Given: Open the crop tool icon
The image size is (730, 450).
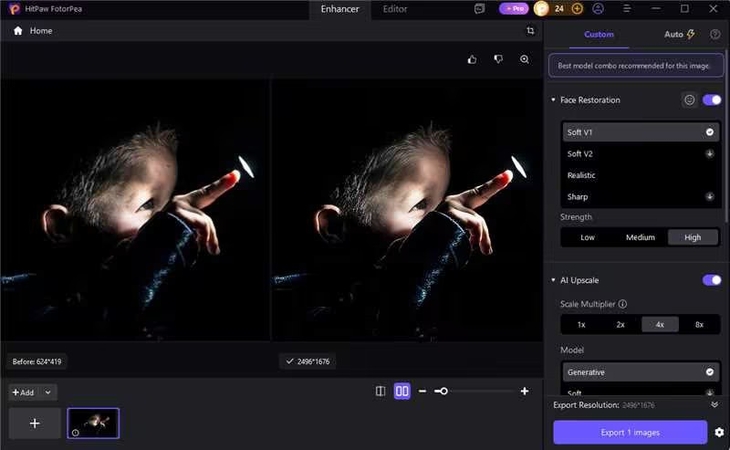Looking at the screenshot, I should point(530,31).
